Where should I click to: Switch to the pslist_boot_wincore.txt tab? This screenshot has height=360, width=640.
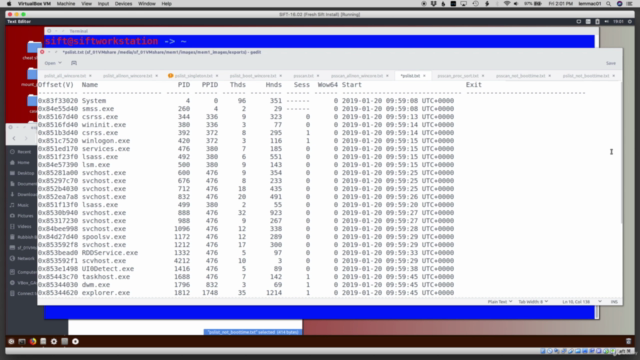(x=253, y=76)
